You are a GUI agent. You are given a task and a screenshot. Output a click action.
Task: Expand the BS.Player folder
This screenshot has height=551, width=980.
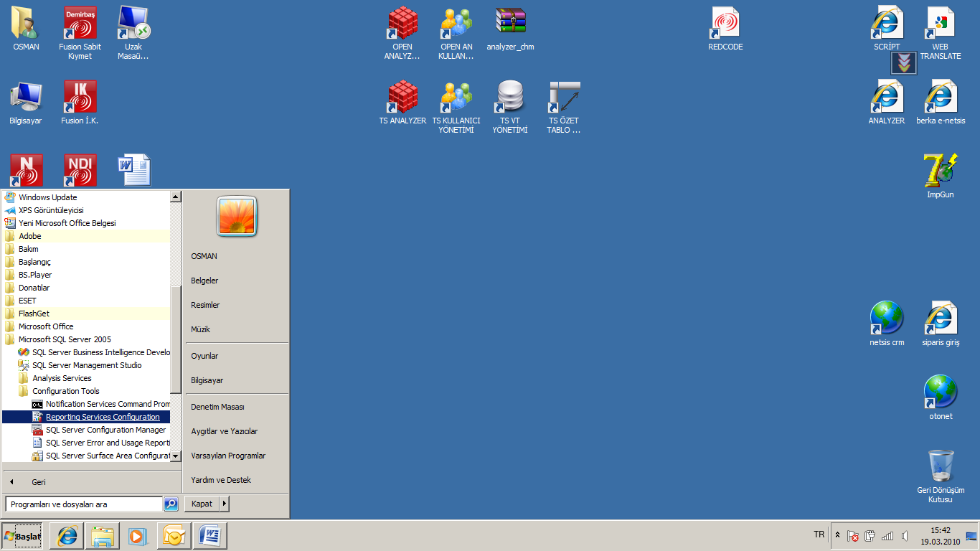tap(86, 275)
